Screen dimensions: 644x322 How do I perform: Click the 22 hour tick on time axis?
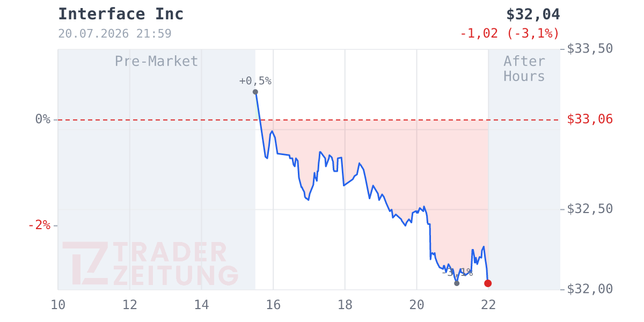[488, 305]
